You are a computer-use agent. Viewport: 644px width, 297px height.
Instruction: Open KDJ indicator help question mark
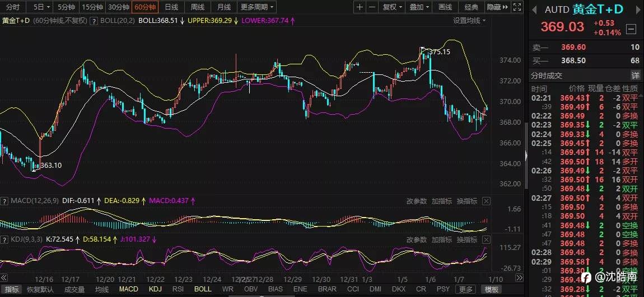tap(4, 239)
